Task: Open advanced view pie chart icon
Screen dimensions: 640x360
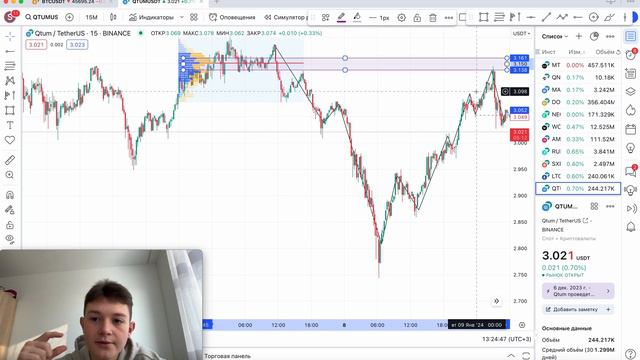Action: tap(594, 36)
